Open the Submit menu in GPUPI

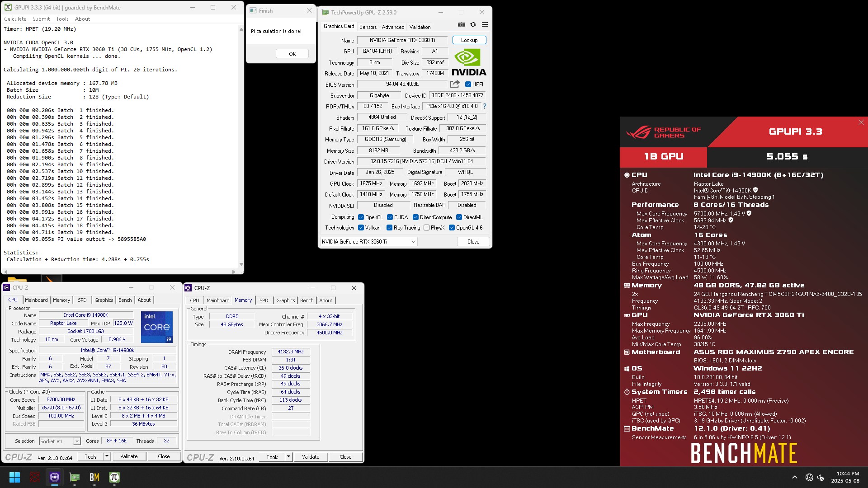coord(41,19)
